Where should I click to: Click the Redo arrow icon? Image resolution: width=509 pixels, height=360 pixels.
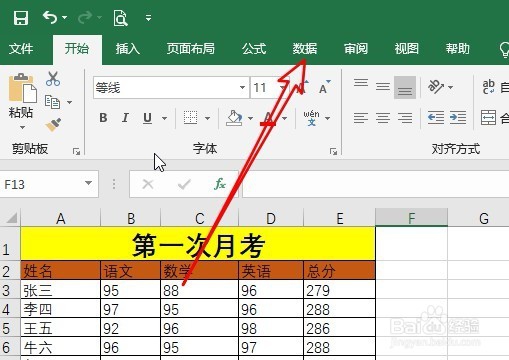tap(85, 17)
